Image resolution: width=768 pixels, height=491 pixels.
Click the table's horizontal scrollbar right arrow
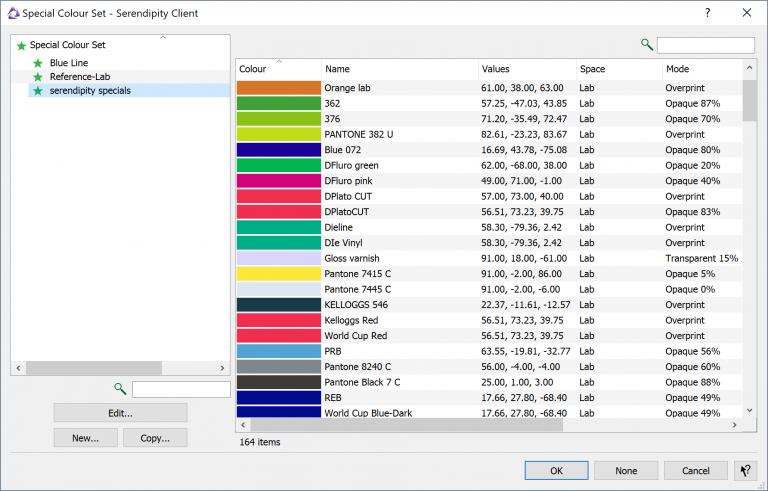734,425
